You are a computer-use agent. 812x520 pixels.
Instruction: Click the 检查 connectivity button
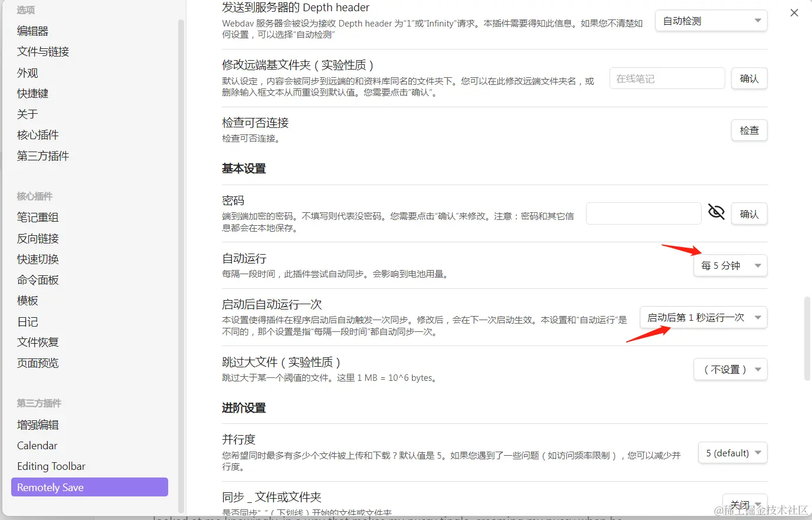click(x=749, y=130)
